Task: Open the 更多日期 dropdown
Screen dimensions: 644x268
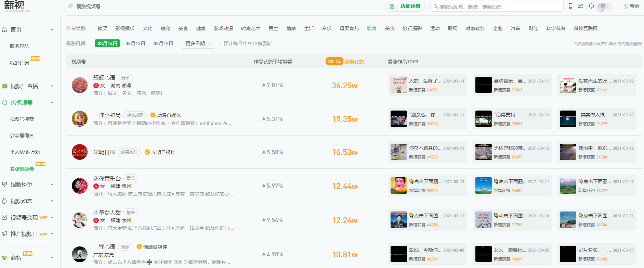Action: 198,43
